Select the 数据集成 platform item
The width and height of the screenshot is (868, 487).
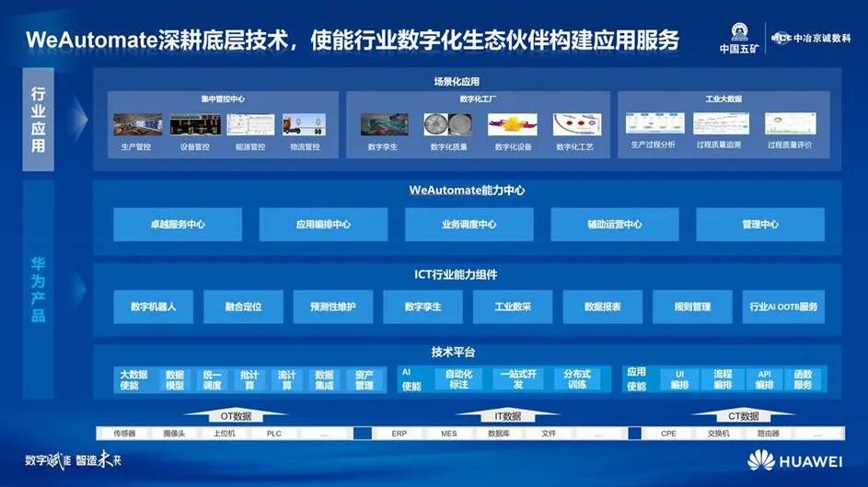coord(324,379)
